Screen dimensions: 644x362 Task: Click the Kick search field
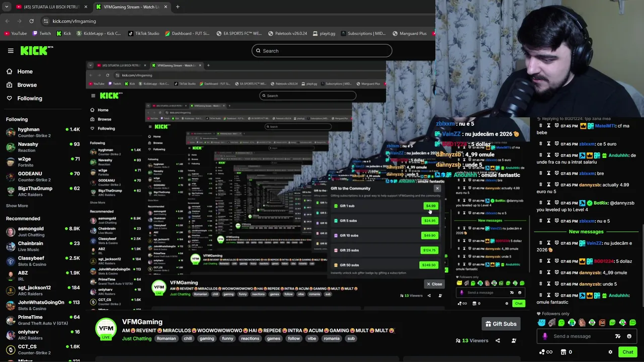(x=322, y=51)
